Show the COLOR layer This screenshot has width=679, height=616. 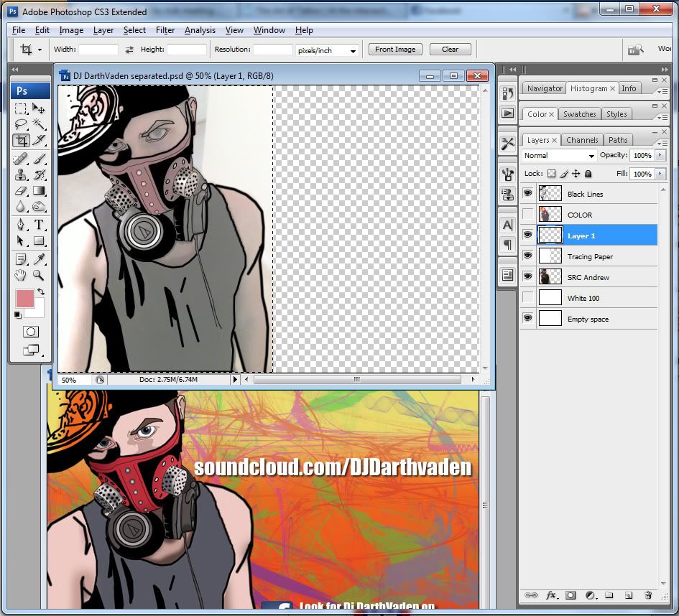[x=527, y=214]
